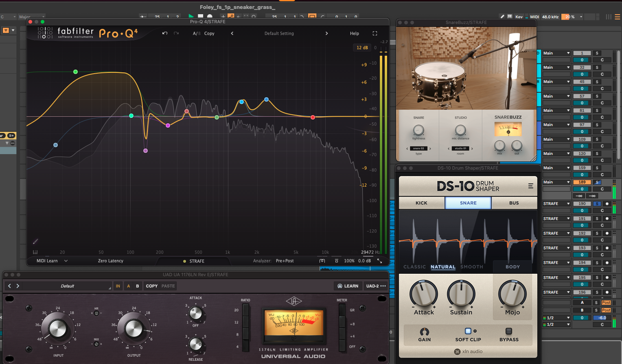Open the 1176LN Default preset dropdown
This screenshot has height=364, width=622.
[67, 286]
